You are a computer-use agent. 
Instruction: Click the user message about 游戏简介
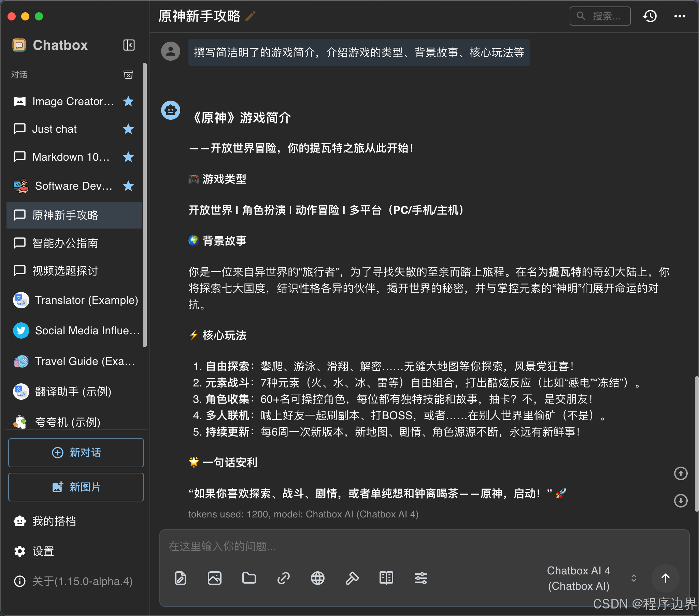tap(359, 53)
